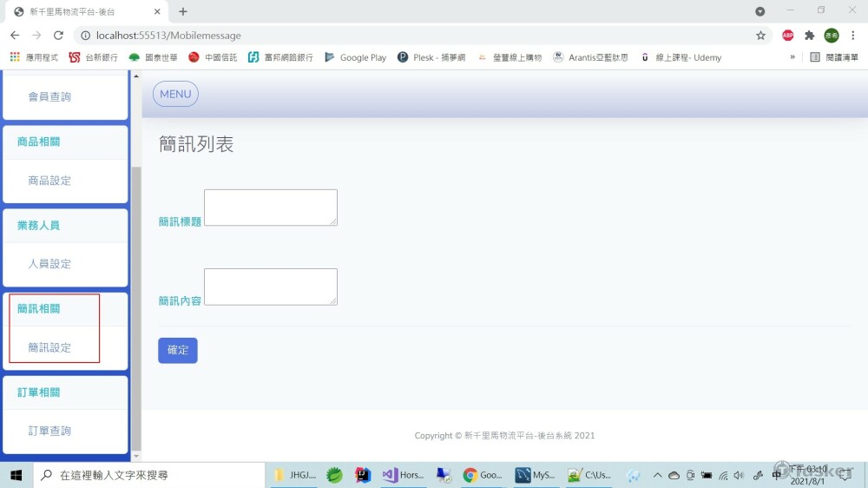Click the ABP Adblock extension icon
Screen dimensions: 868x488
788,36
